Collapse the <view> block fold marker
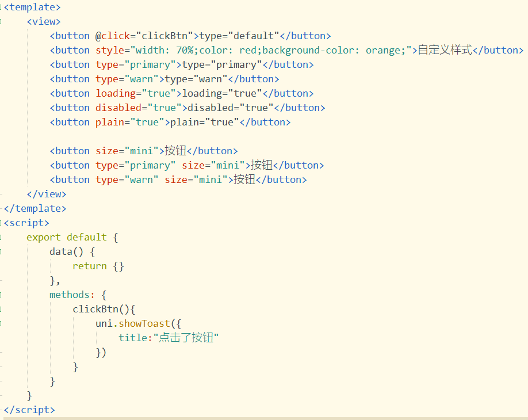Screen dimensions: 528x420 pyautogui.click(x=1, y=21)
